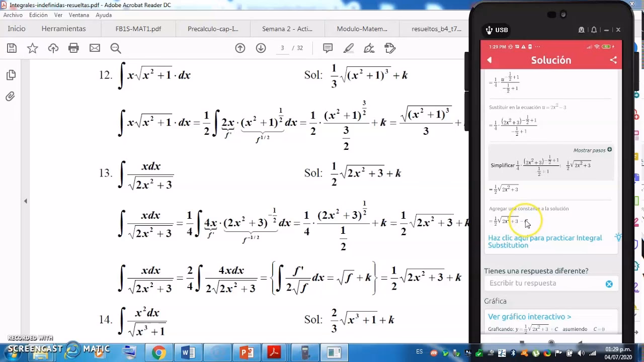Add a comment note icon
This screenshot has height=362, width=644.
(328, 48)
